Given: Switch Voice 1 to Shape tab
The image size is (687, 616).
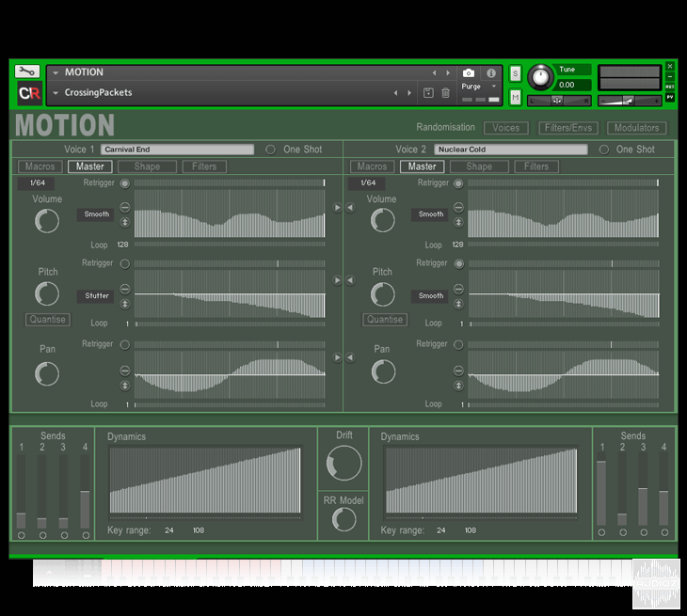Looking at the screenshot, I should tap(147, 166).
